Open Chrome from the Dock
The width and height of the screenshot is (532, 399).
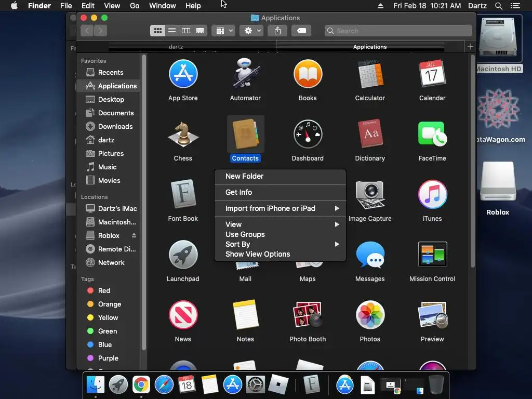click(141, 385)
